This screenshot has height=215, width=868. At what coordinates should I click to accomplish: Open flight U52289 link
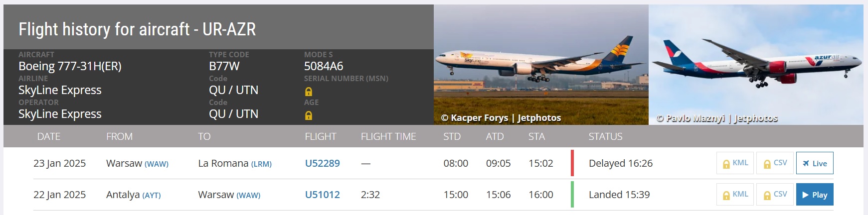point(322,163)
